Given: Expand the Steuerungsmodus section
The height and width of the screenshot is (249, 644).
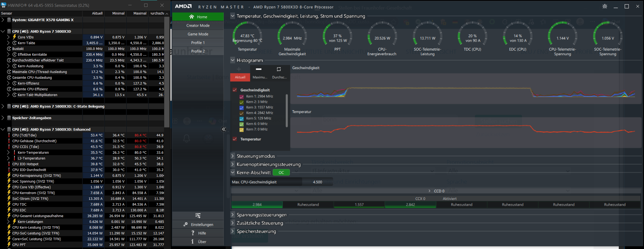Looking at the screenshot, I should tap(232, 156).
